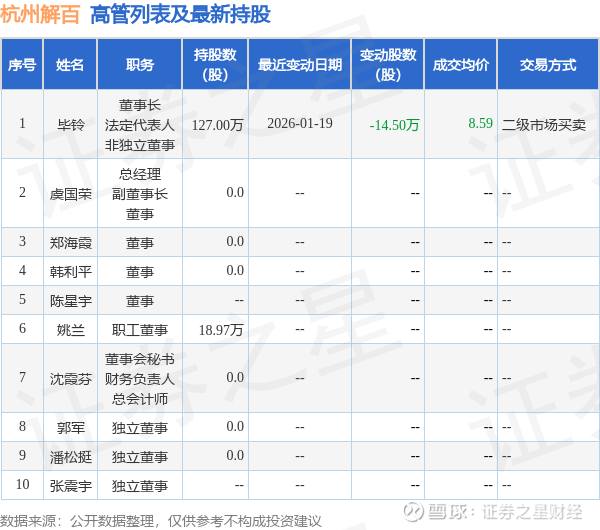Click the name 虞国荣
The height and width of the screenshot is (530, 600).
70,194
